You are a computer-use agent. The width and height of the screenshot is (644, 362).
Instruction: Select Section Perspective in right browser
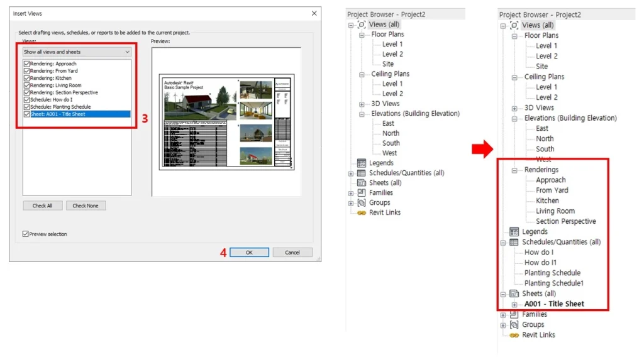pos(565,221)
